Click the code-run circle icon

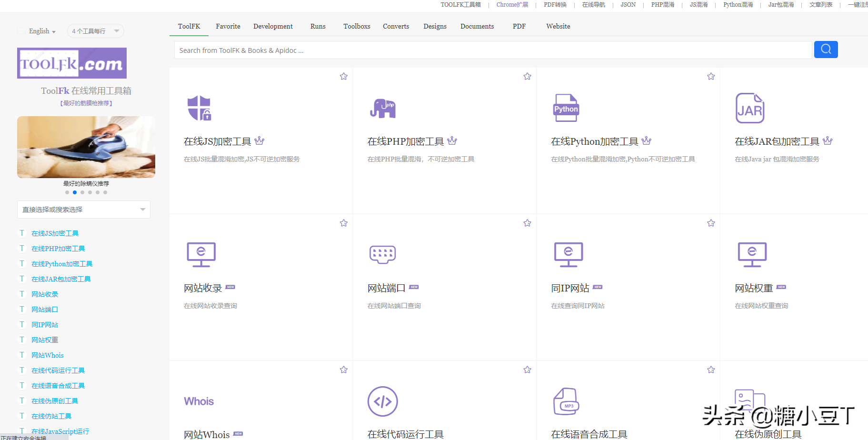(383, 401)
